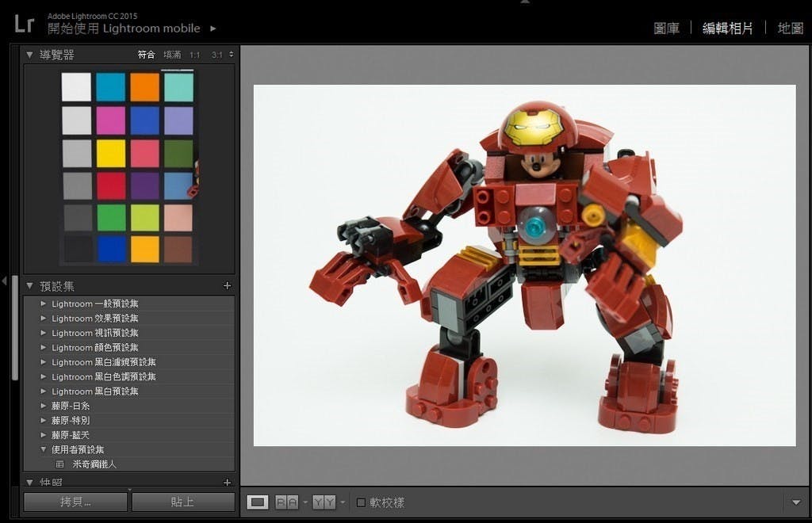Switch to the 圖庫 library module

[x=666, y=29]
